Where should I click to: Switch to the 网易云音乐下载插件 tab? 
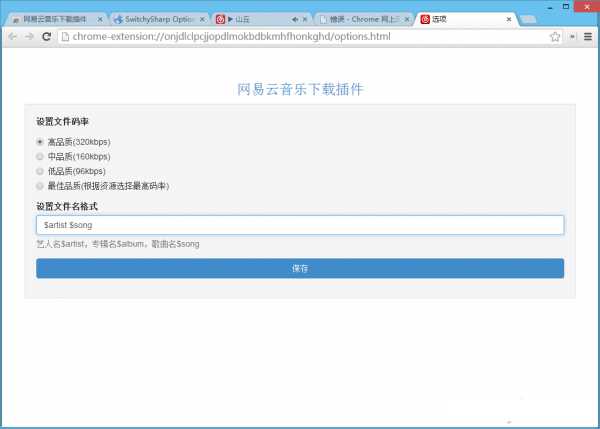coord(57,19)
